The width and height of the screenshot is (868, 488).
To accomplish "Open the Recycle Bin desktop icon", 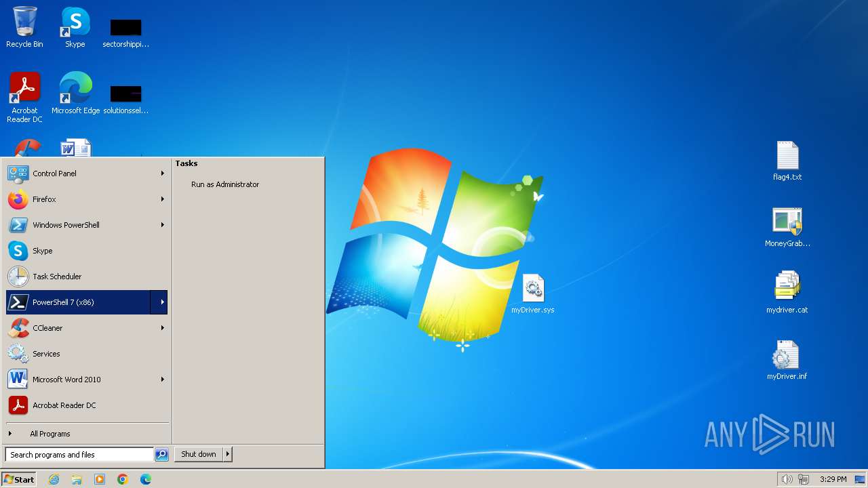I will tap(24, 27).
